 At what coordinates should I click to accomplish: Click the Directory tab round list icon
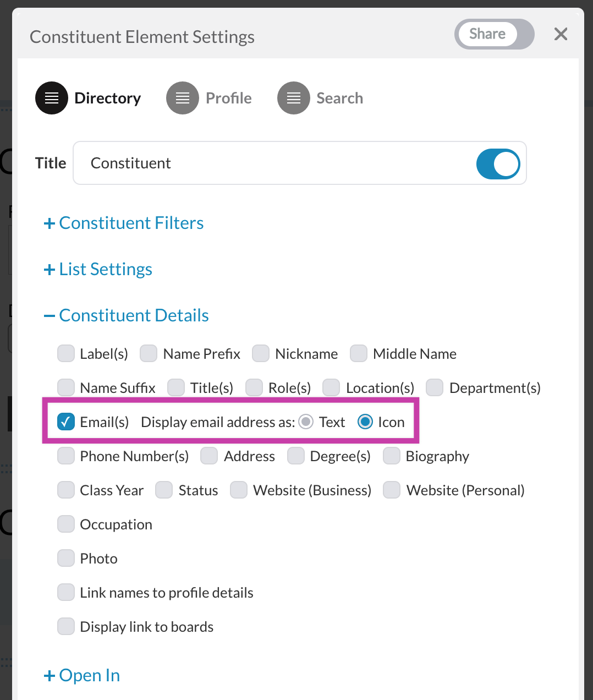coord(52,98)
